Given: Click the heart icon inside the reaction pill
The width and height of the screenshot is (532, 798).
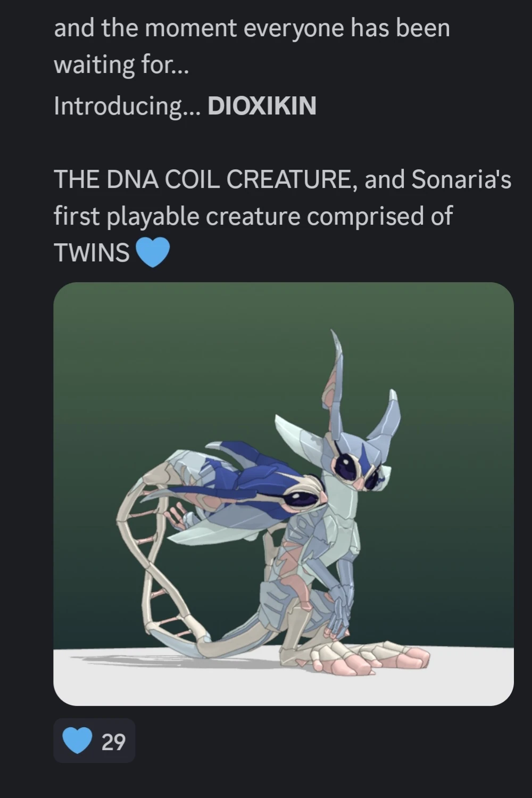Looking at the screenshot, I should point(77,741).
